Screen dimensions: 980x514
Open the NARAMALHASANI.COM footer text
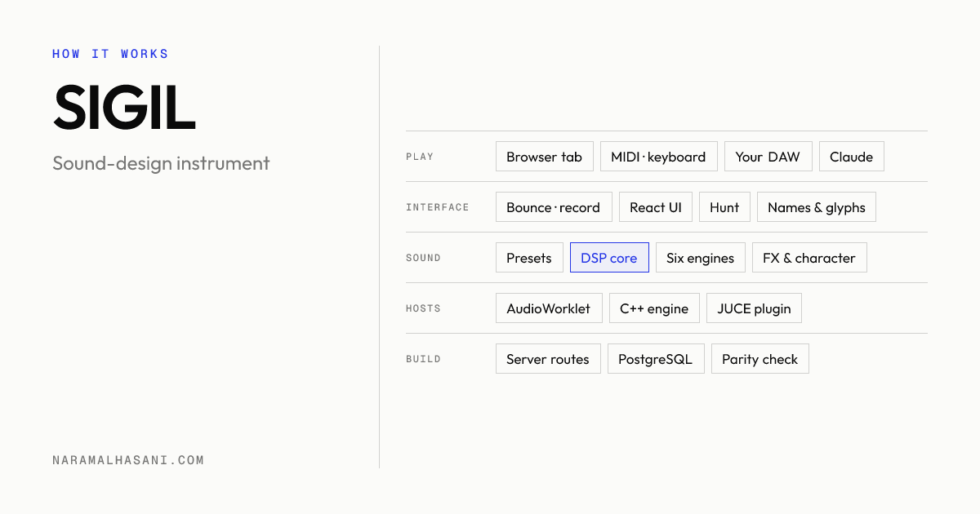coord(128,460)
